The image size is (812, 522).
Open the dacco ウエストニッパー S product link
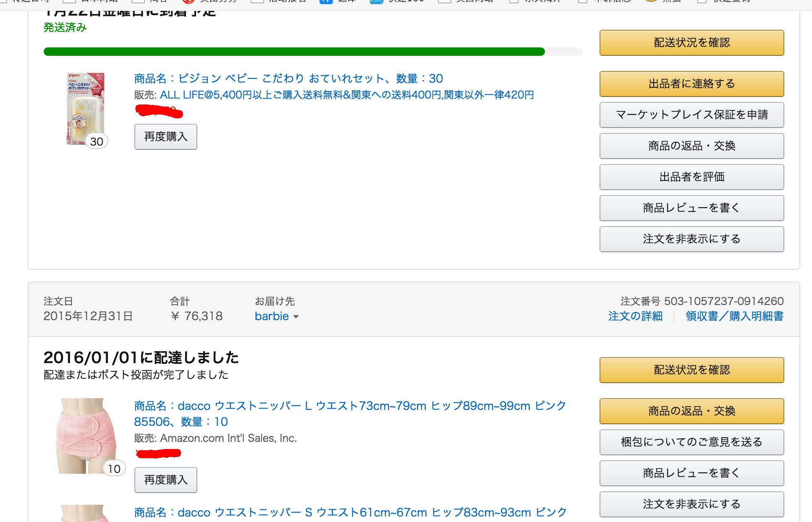350,512
